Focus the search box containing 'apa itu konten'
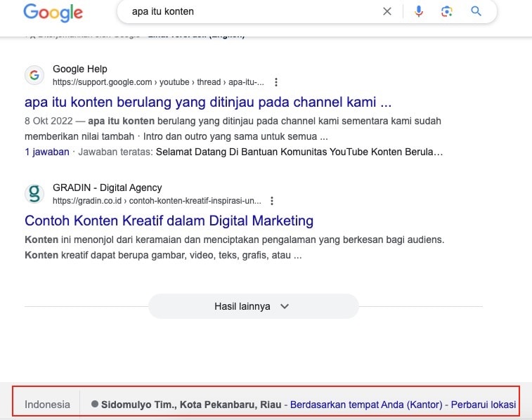Image resolution: width=532 pixels, height=420 pixels. [246, 11]
